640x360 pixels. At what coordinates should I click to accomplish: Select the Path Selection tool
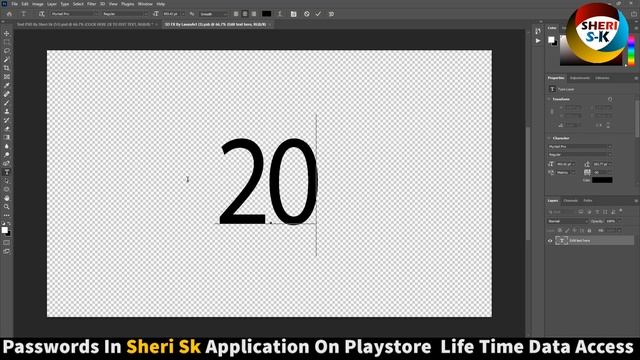click(x=7, y=180)
